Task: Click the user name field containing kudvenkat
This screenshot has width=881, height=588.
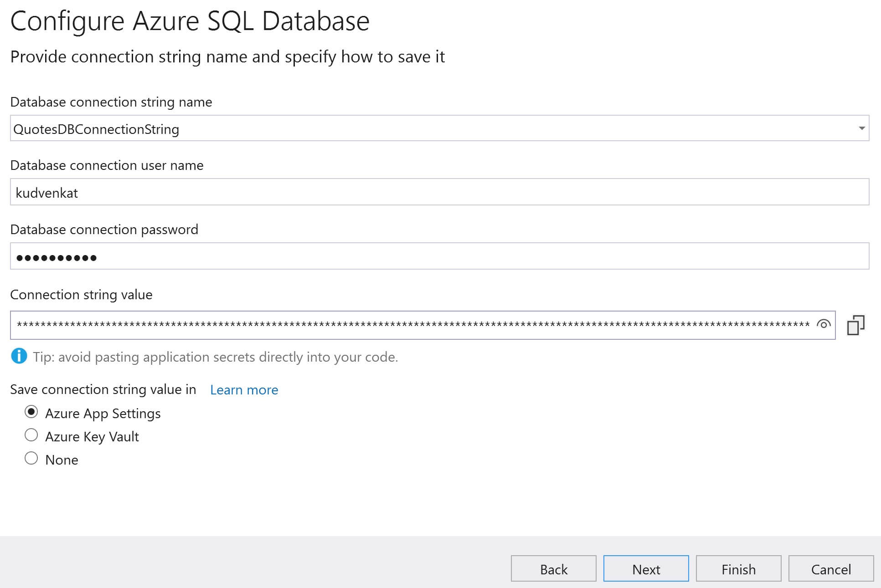Action: 439,192
